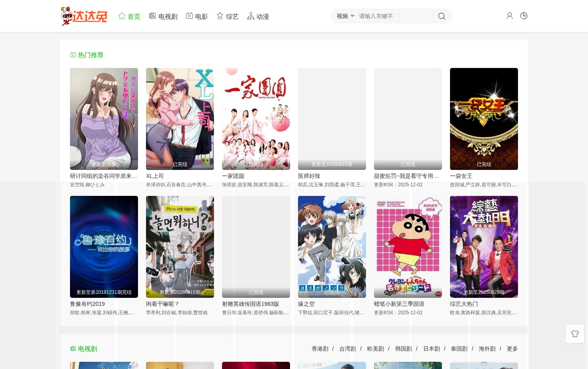Open the 一袋女王 poster thumbnail
Screen dimensions: 588x369
tap(484, 119)
